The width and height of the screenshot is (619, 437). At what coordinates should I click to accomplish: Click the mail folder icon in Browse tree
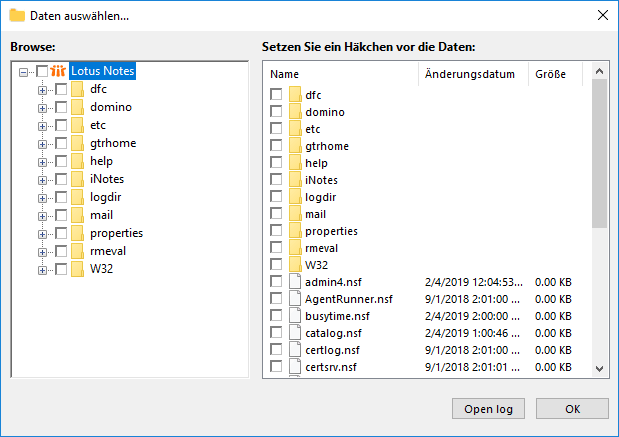pos(77,215)
